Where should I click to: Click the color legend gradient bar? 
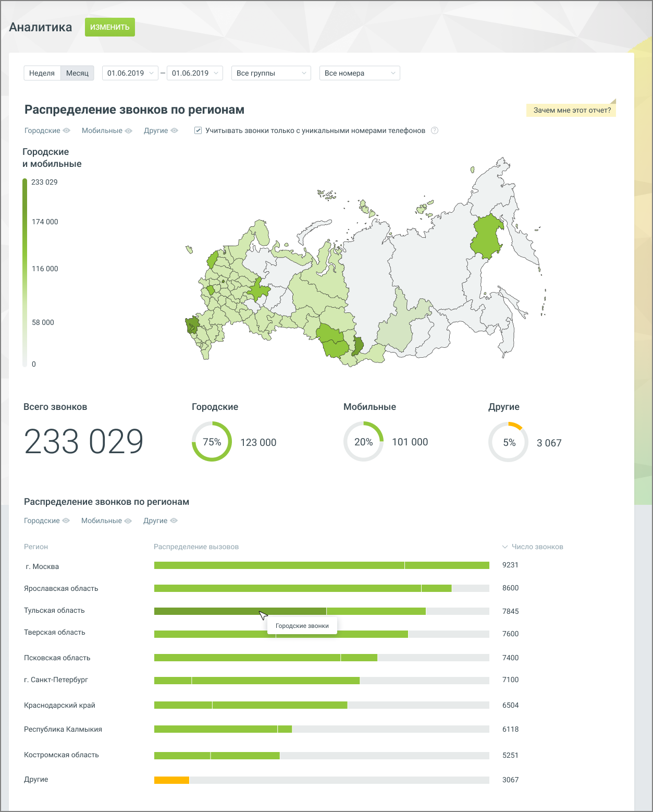coord(24,273)
